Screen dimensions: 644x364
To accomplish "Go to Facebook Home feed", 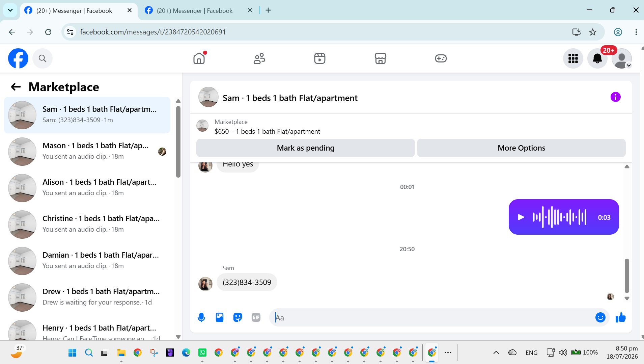I will (199, 58).
